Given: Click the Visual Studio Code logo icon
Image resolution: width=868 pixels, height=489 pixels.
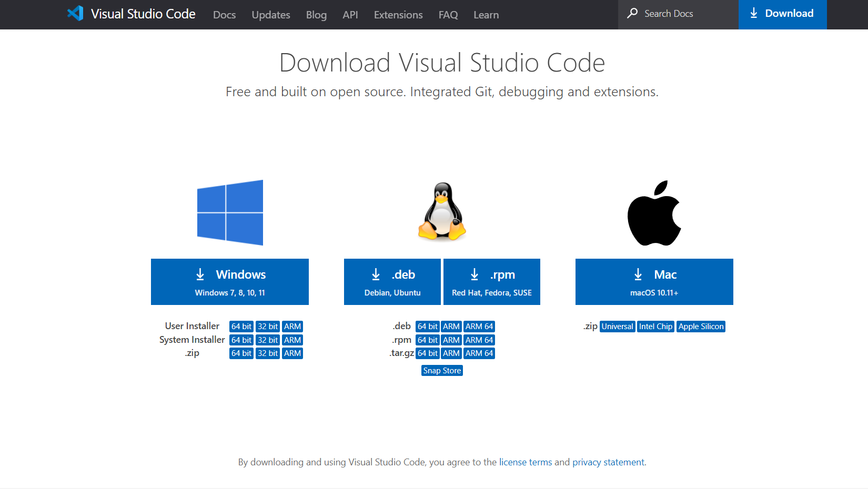Looking at the screenshot, I should tap(75, 14).
